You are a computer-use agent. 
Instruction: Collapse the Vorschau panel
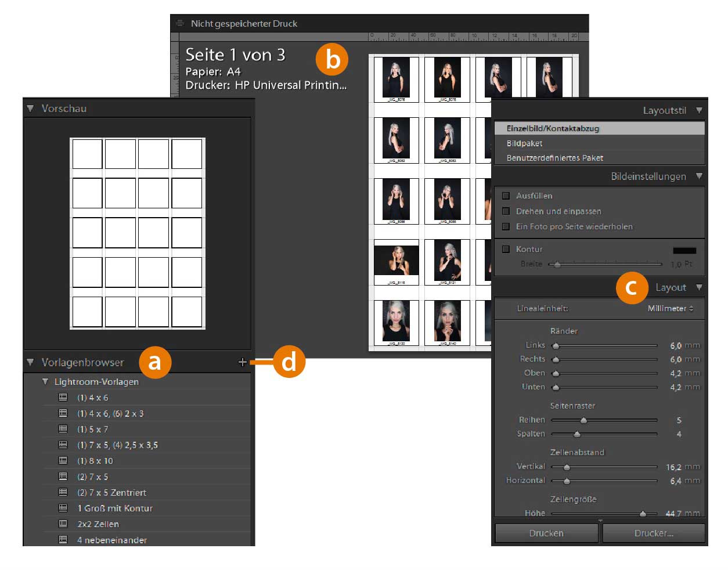[30, 109]
